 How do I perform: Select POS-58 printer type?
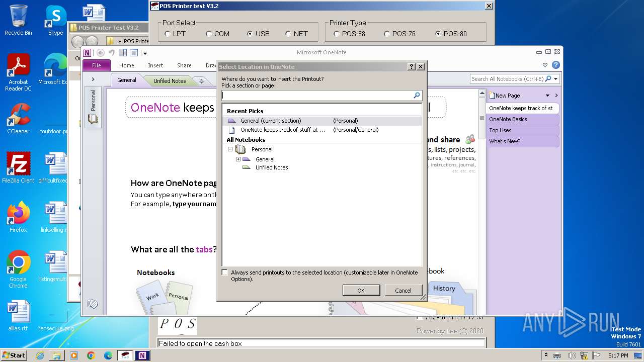[x=337, y=34]
